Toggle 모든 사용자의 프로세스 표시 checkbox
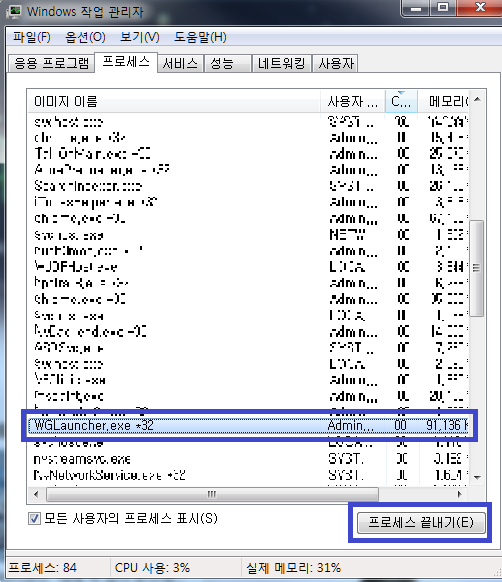The height and width of the screenshot is (582, 502). (34, 519)
